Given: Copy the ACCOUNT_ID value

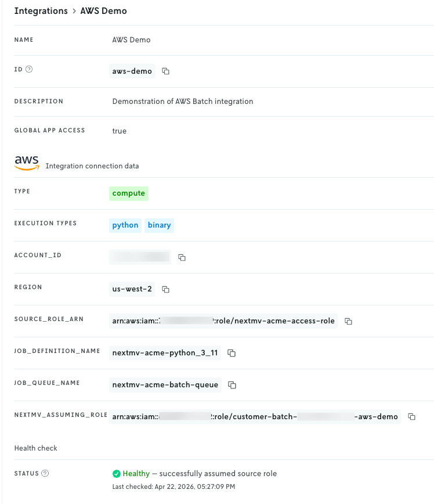Looking at the screenshot, I should tap(182, 257).
